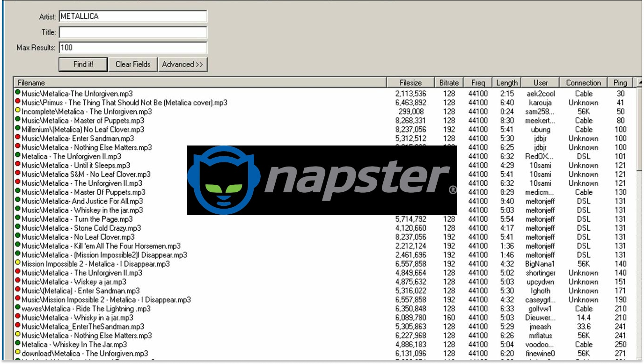This screenshot has height=364, width=644.
Task: Click green dot of And Justice For All.mp3
Action: point(18,201)
